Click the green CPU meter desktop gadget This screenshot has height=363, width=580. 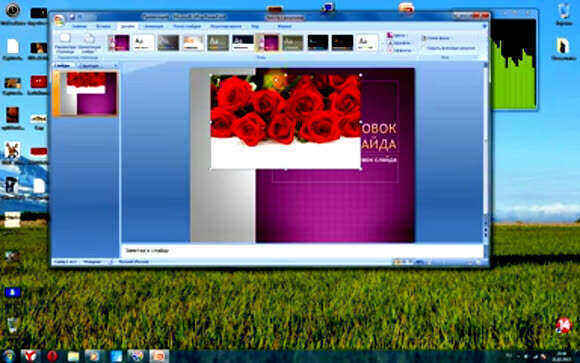(x=513, y=64)
